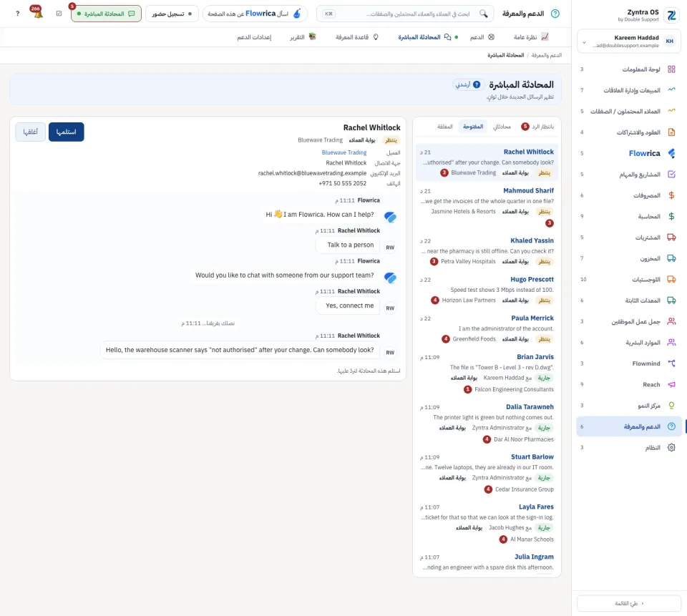Open the expenses dollar icon المصروفات
The height and width of the screenshot is (616, 687).
pyautogui.click(x=671, y=195)
